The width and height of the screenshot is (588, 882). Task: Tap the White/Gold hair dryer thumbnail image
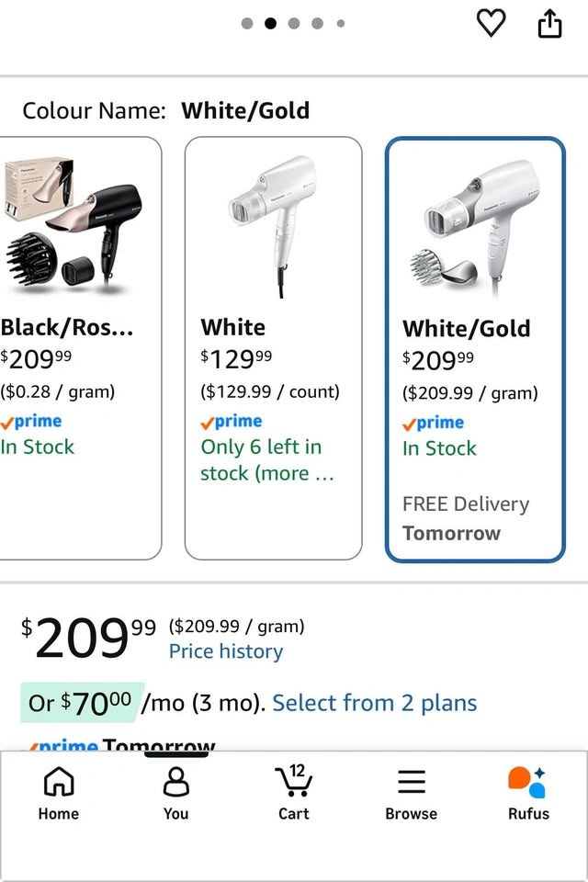click(x=474, y=227)
